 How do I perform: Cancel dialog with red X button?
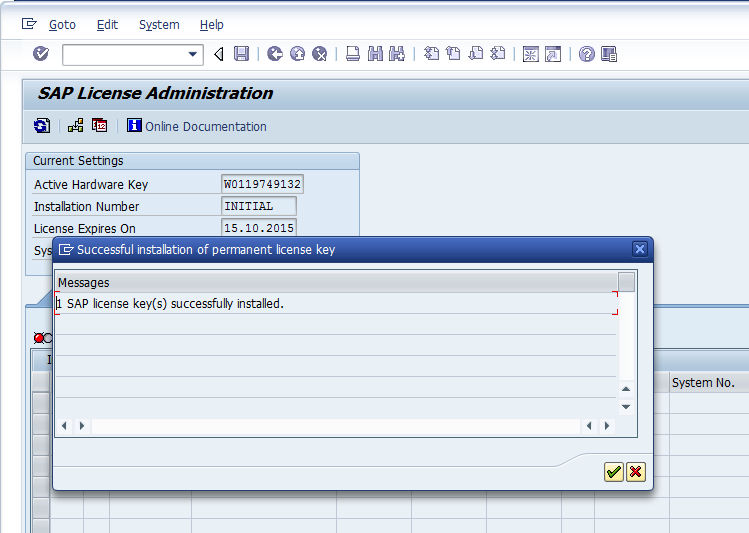pyautogui.click(x=635, y=472)
